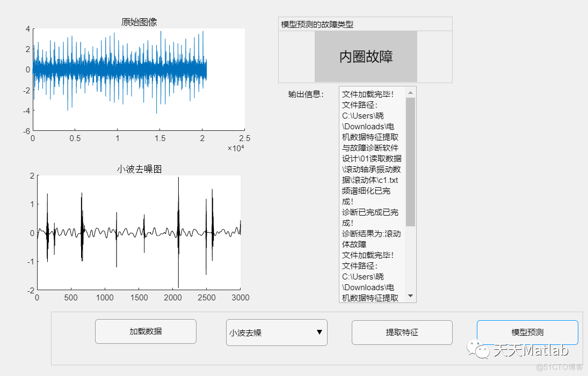Click the 文件加载完毕! line at the top of the output

coord(368,94)
